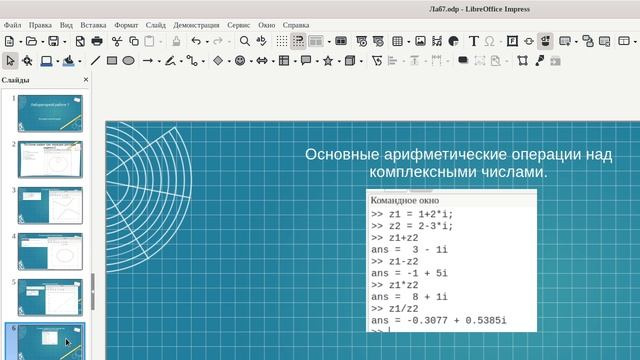Open the Сервис menu
The image size is (640, 360).
239,25
